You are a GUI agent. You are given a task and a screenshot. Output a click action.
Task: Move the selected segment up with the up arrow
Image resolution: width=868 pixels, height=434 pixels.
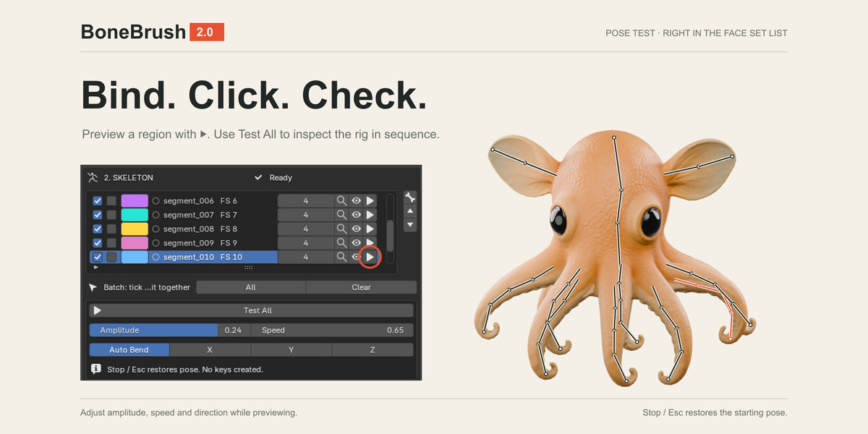pos(410,211)
